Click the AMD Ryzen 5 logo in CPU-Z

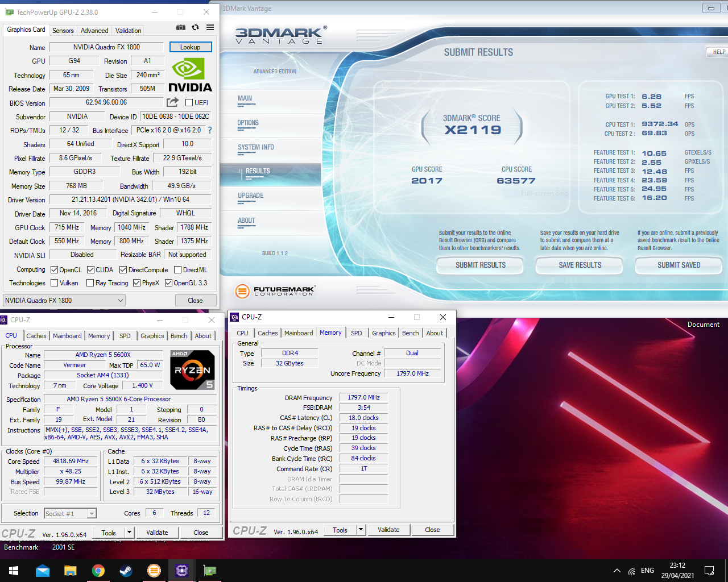point(192,369)
